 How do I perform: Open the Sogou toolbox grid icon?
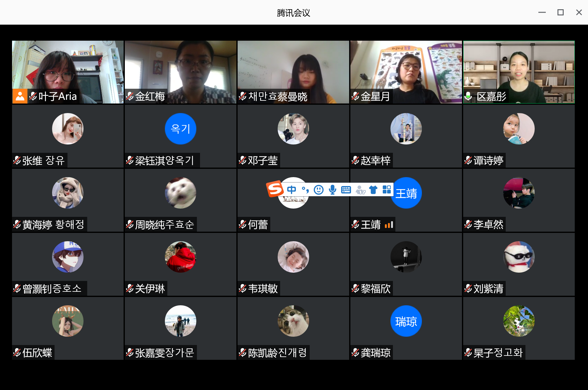pos(387,189)
